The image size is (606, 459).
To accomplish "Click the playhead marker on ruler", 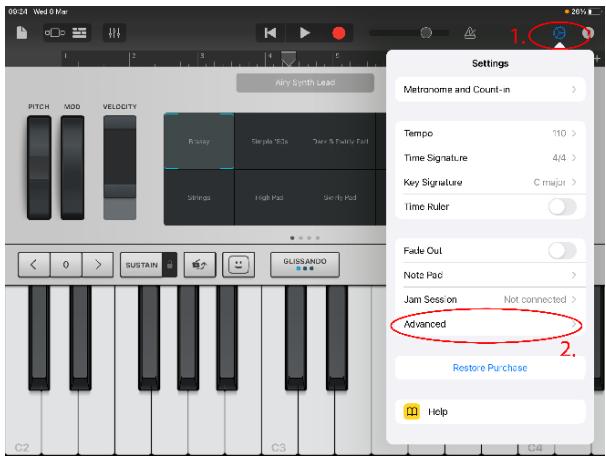I will pyautogui.click(x=288, y=58).
